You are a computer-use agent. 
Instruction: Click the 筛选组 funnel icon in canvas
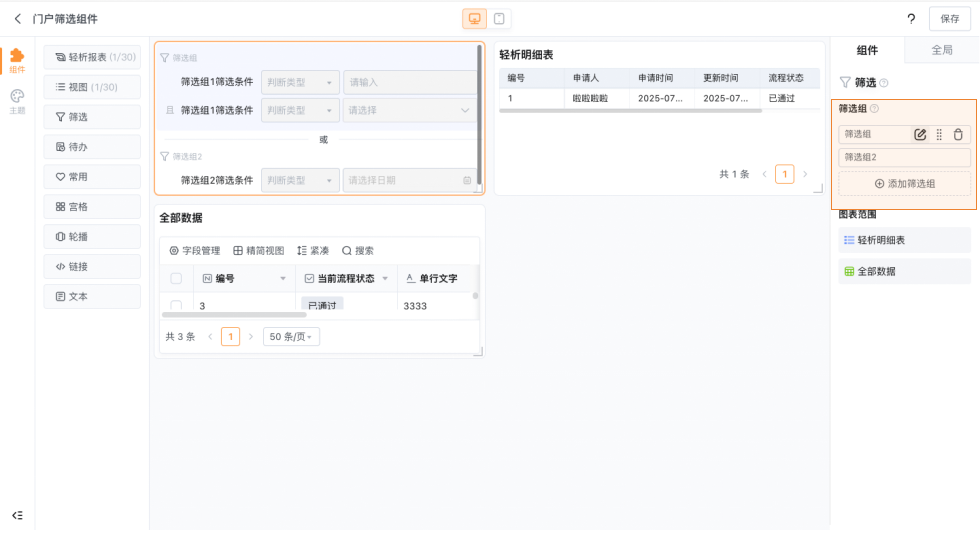click(164, 58)
